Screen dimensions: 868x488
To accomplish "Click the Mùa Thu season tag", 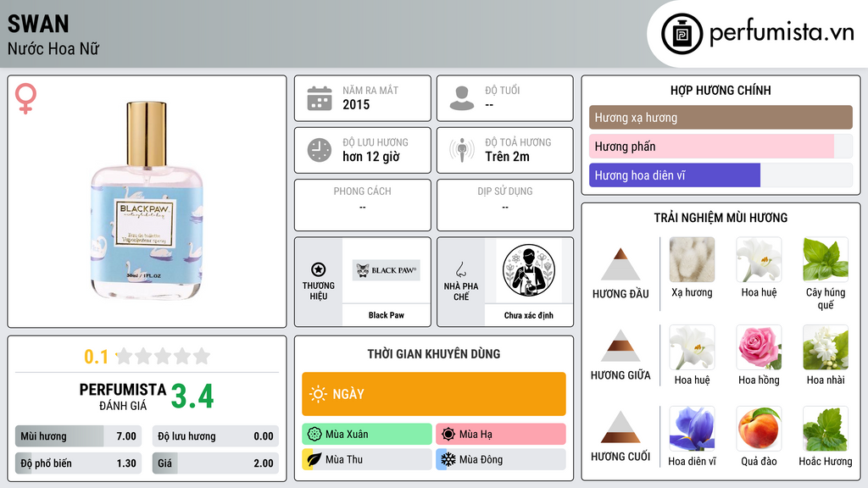I will pos(367,459).
